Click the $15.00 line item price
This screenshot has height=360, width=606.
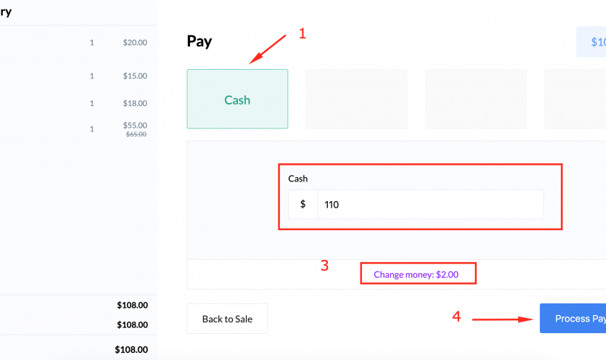pyautogui.click(x=135, y=76)
